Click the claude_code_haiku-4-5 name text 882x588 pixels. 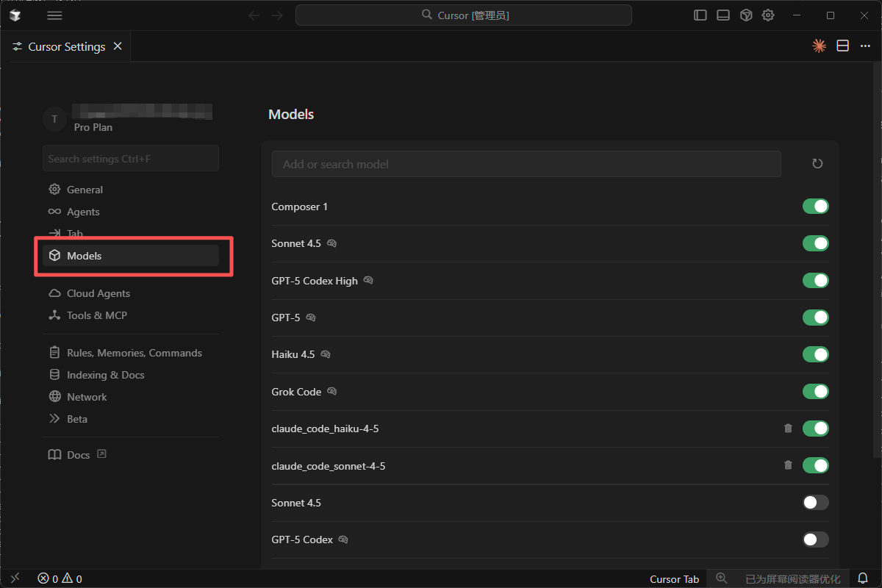click(325, 429)
